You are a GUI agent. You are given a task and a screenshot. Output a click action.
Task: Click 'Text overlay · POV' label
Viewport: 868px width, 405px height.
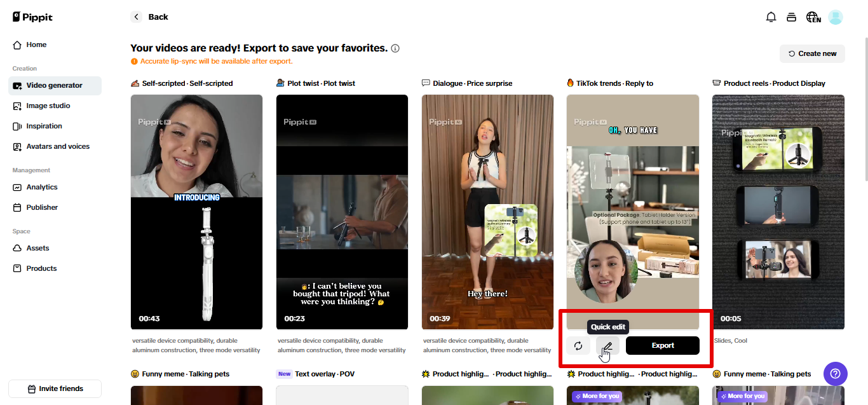click(x=325, y=374)
